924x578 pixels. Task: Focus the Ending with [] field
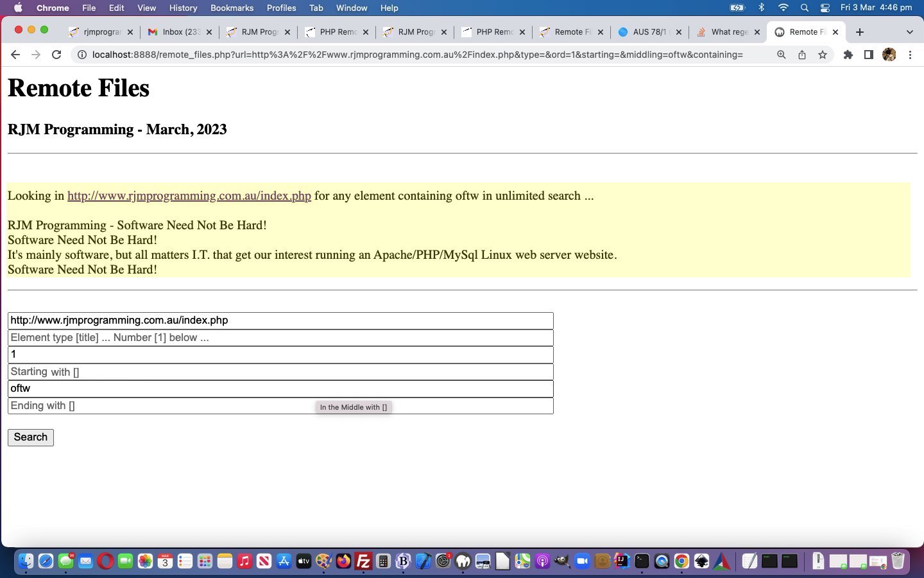coord(280,406)
